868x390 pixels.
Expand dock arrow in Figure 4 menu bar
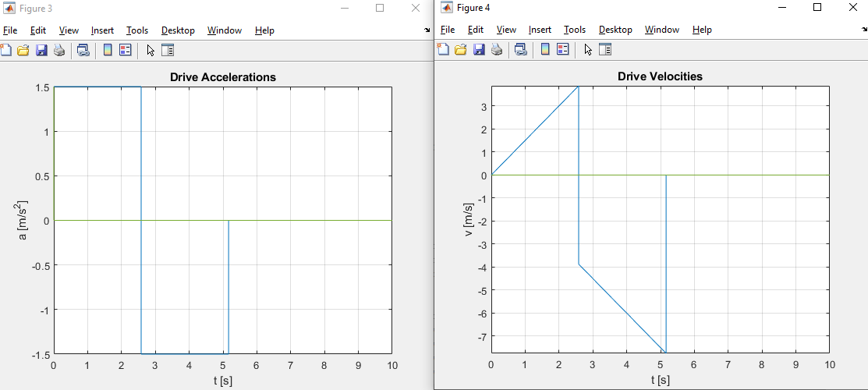click(864, 30)
